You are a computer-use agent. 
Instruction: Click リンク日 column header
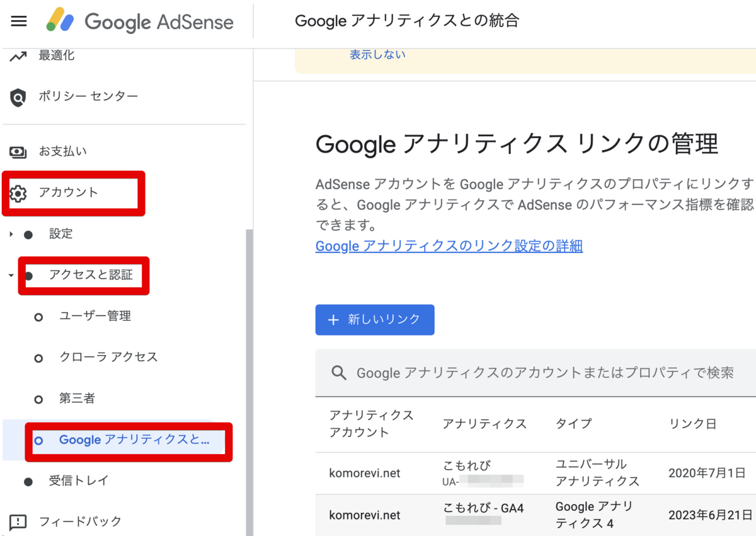(693, 424)
